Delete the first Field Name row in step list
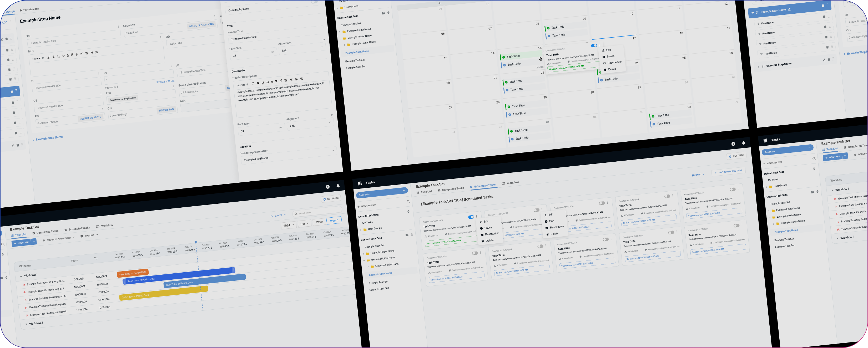 tap(824, 17)
